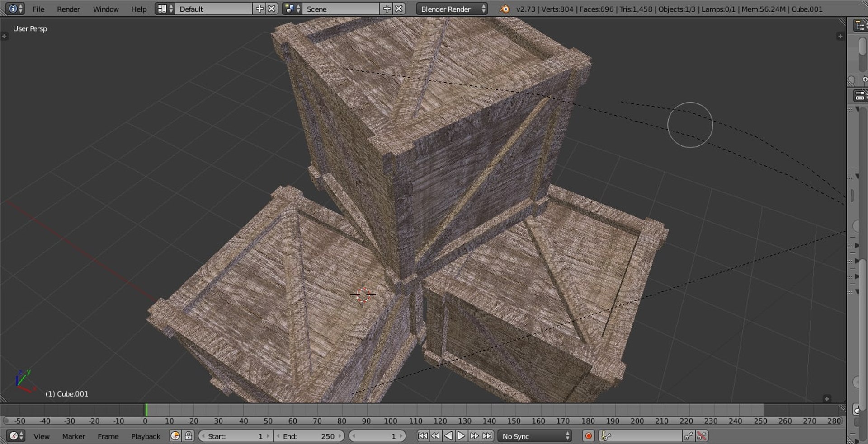Open the Window menu
Viewport: 868px width, 444px height.
(106, 9)
